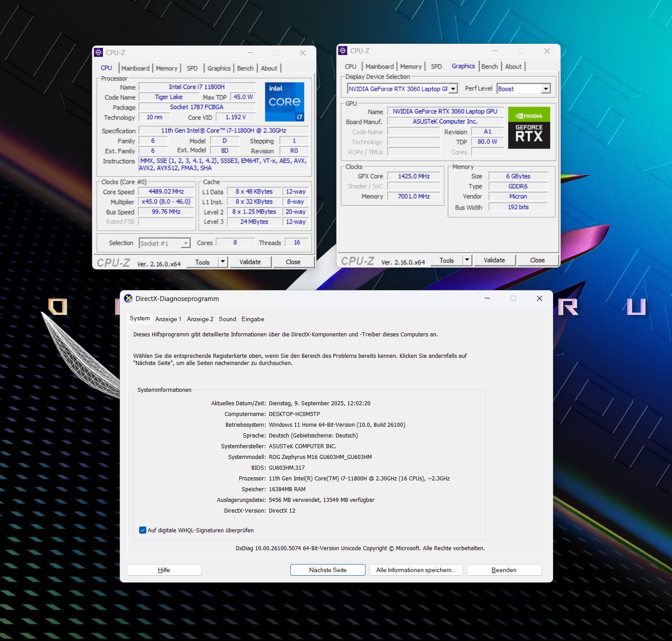Image resolution: width=672 pixels, height=641 pixels.
Task: Open the Memory tab in the left CPU-Z window
Action: point(167,68)
